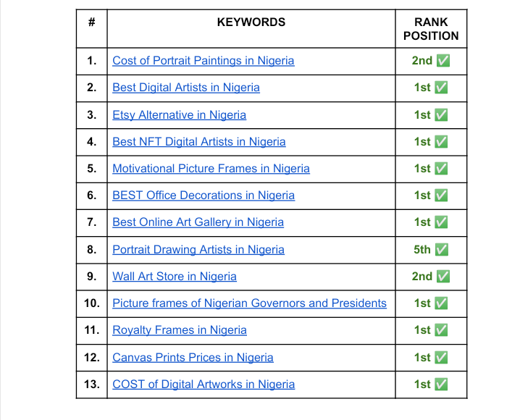520x420 pixels.
Task: Open Best NFT Digital Artists in Nigeria
Action: 198,142
